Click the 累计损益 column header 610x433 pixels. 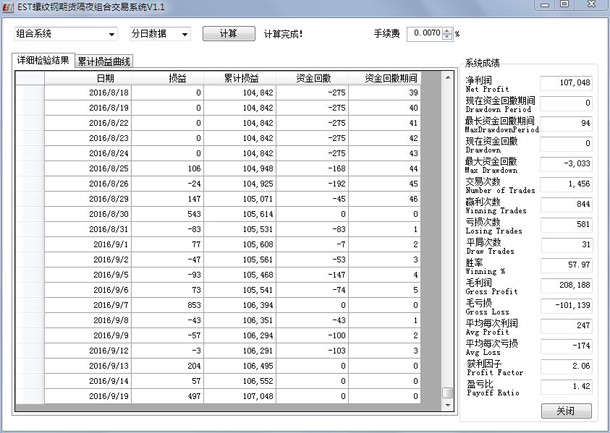(240, 78)
